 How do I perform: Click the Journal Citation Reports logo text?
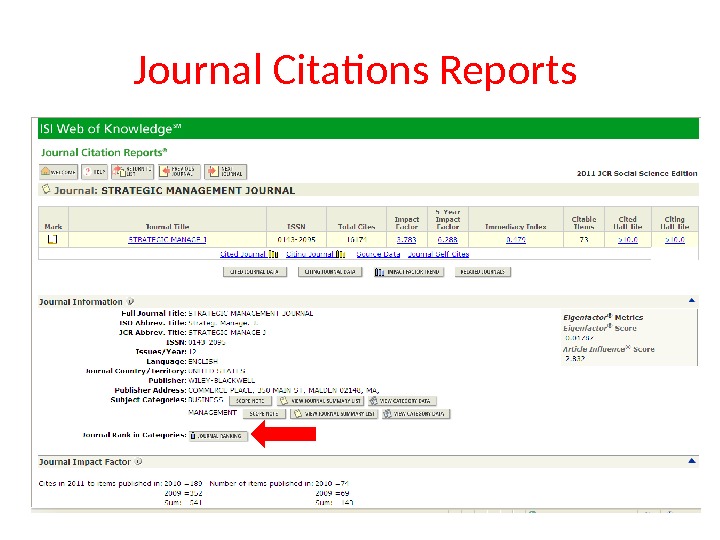[x=104, y=152]
